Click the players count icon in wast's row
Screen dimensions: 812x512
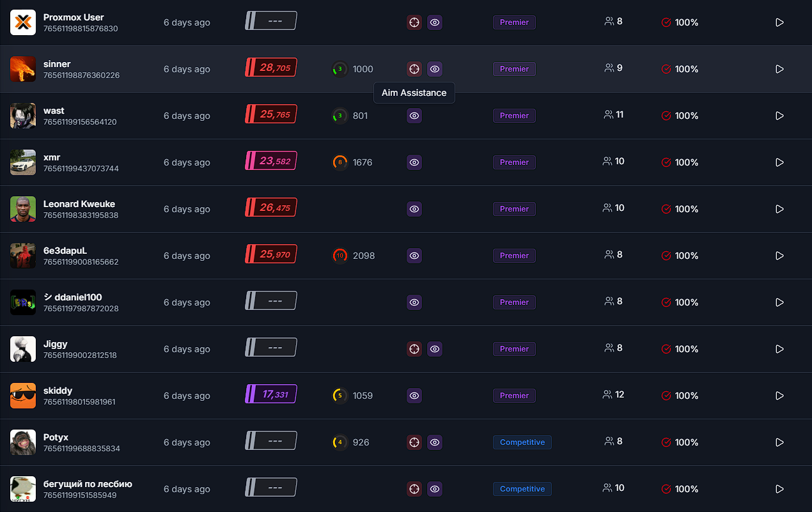[x=608, y=115]
